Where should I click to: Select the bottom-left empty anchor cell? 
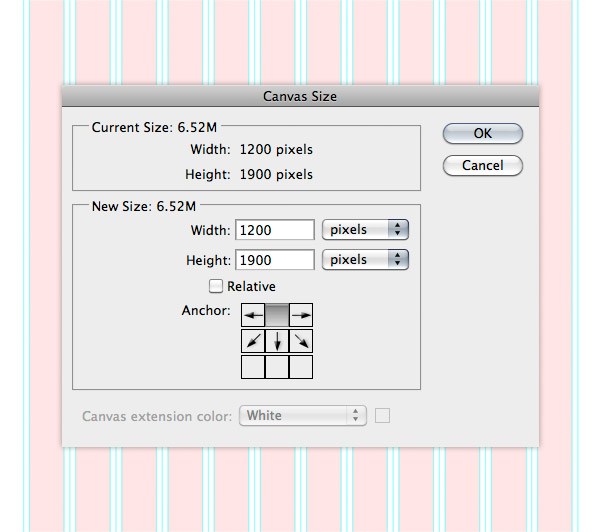coord(253,367)
